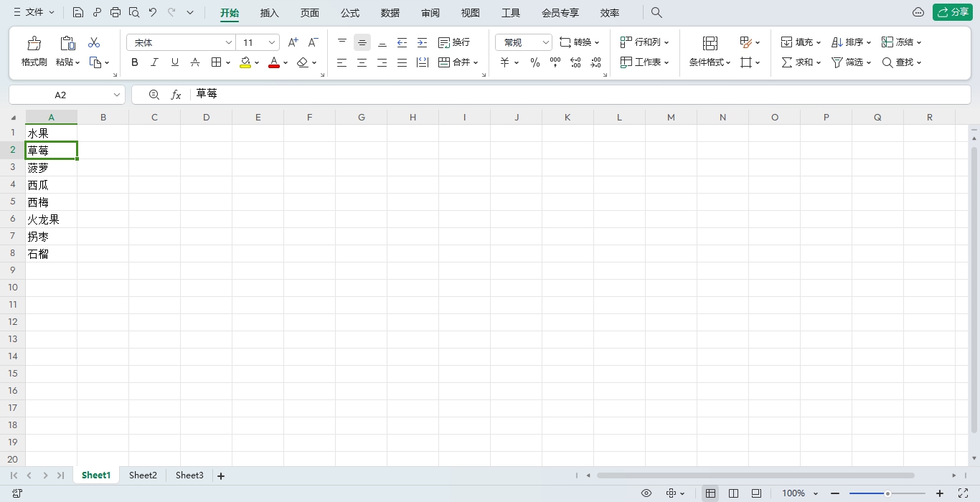The width and height of the screenshot is (980, 502).
Task: Toggle bold formatting
Action: click(135, 62)
